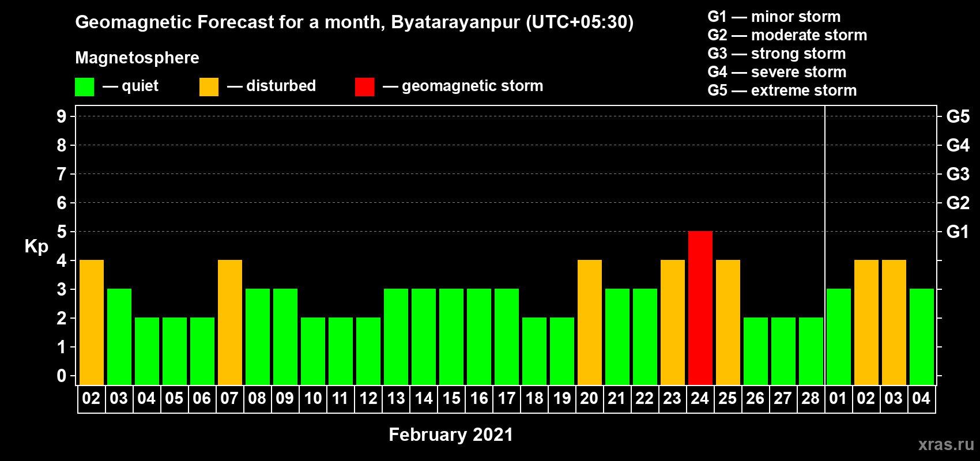Click the 'disturbed' legend label
Viewport: 980px width, 461px height.
click(281, 86)
